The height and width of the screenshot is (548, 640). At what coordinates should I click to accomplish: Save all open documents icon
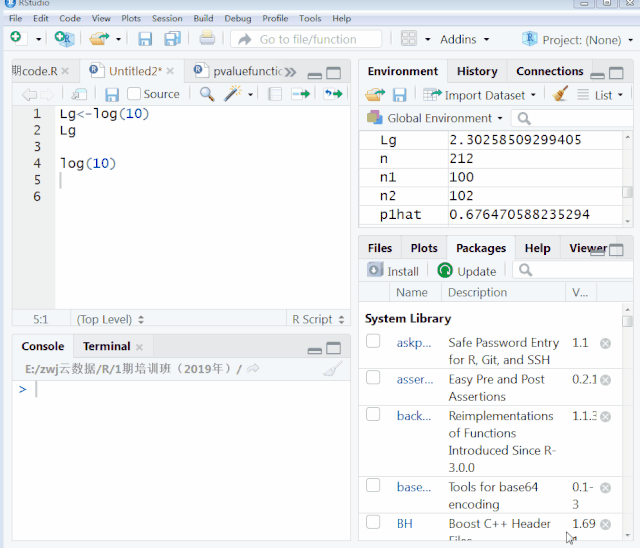tap(172, 39)
